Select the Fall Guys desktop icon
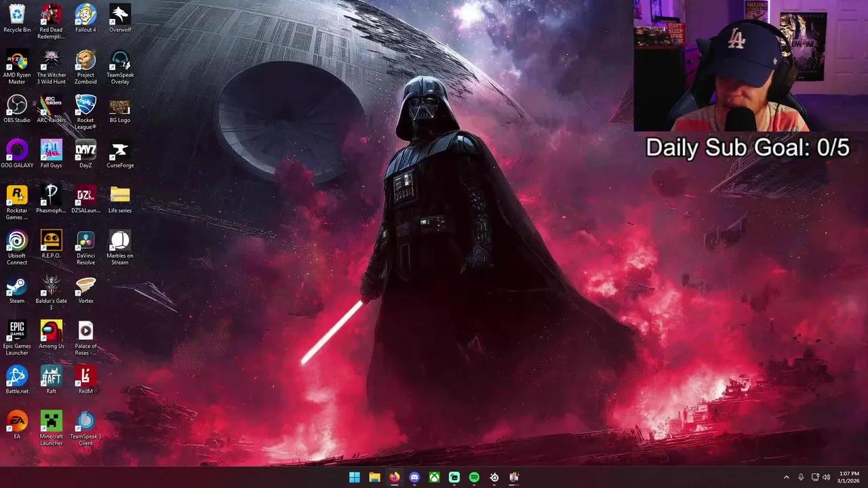The height and width of the screenshot is (488, 868). 52,155
